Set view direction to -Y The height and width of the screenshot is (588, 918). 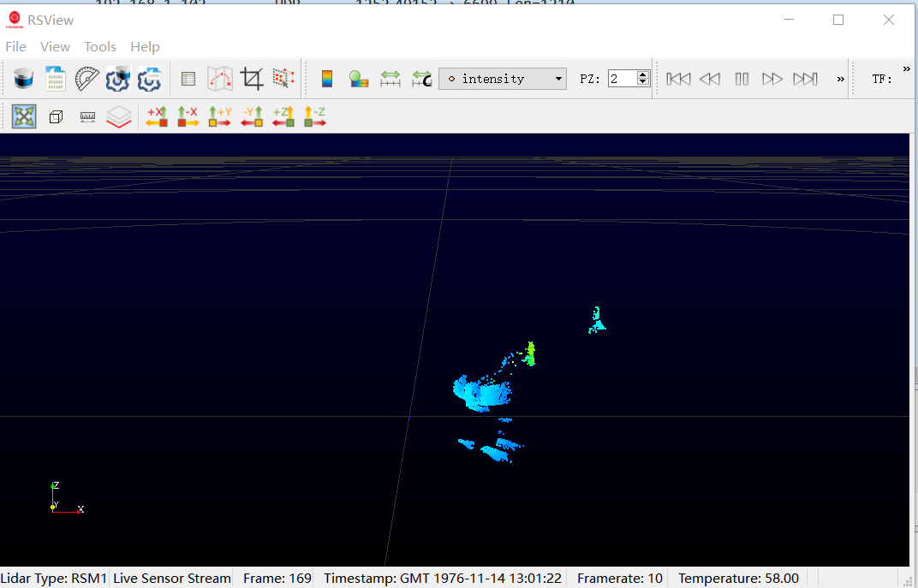[x=252, y=116]
